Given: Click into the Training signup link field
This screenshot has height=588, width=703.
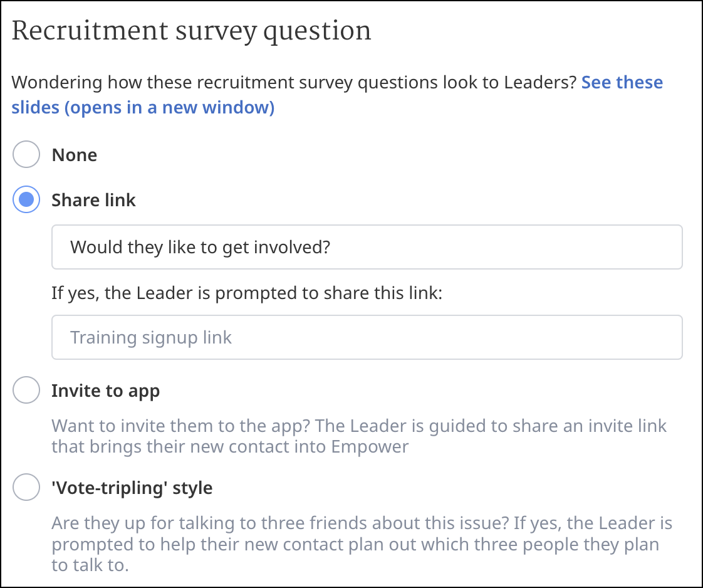Looking at the screenshot, I should pos(367,337).
